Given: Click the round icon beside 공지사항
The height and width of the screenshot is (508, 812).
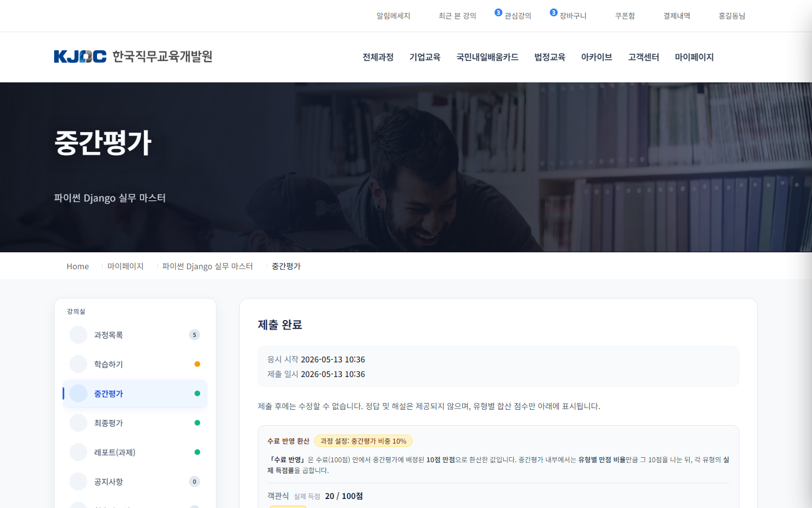Looking at the screenshot, I should [x=78, y=481].
